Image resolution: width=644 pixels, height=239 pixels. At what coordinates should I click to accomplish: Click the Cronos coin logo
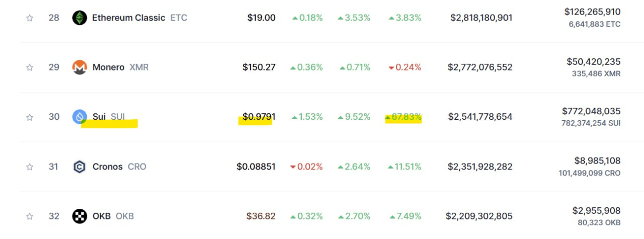tap(79, 167)
